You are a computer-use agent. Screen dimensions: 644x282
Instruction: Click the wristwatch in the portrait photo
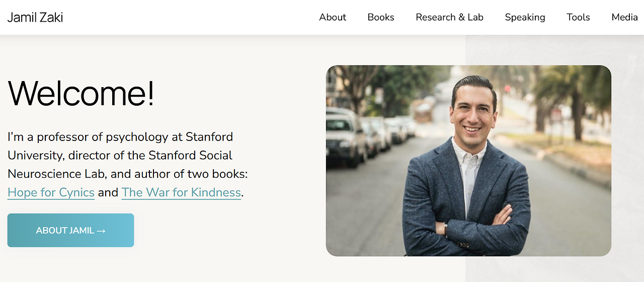coord(446,229)
